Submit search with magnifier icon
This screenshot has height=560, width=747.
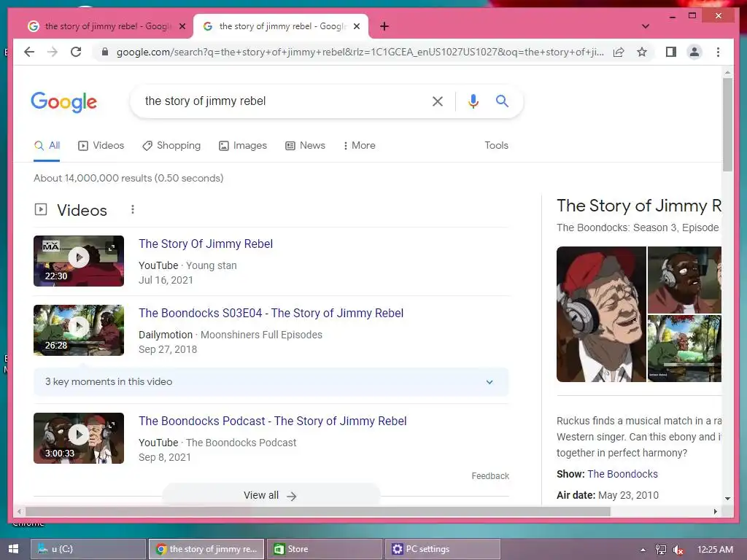click(x=502, y=101)
